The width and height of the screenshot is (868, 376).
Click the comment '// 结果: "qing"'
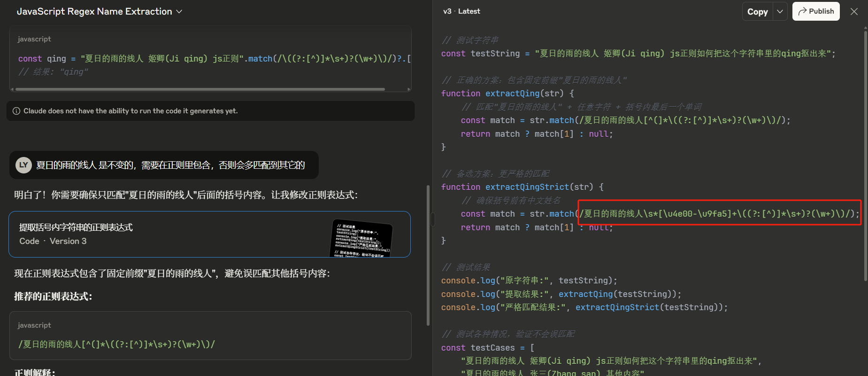click(53, 72)
